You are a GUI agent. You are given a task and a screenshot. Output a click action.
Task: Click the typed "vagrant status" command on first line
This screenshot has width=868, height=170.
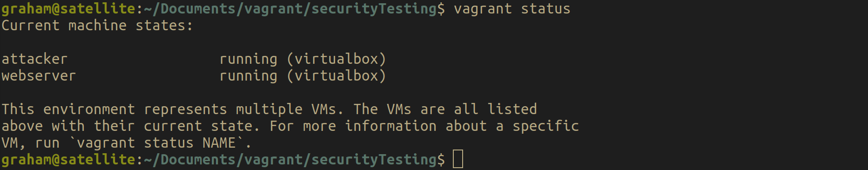point(512,9)
